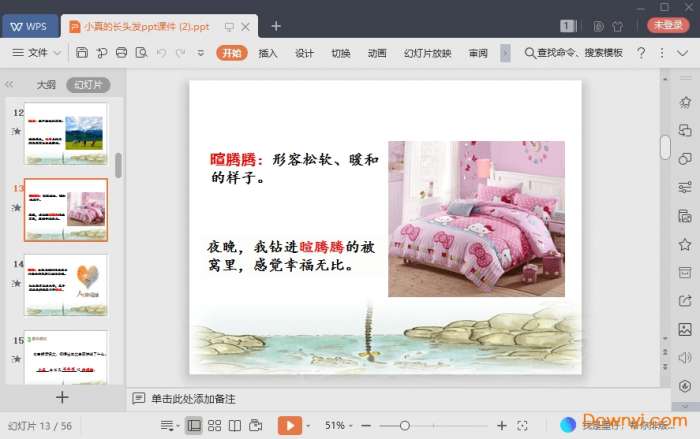Expand slideshow play options dropdown
Screen dimensions: 700x439
coord(308,426)
